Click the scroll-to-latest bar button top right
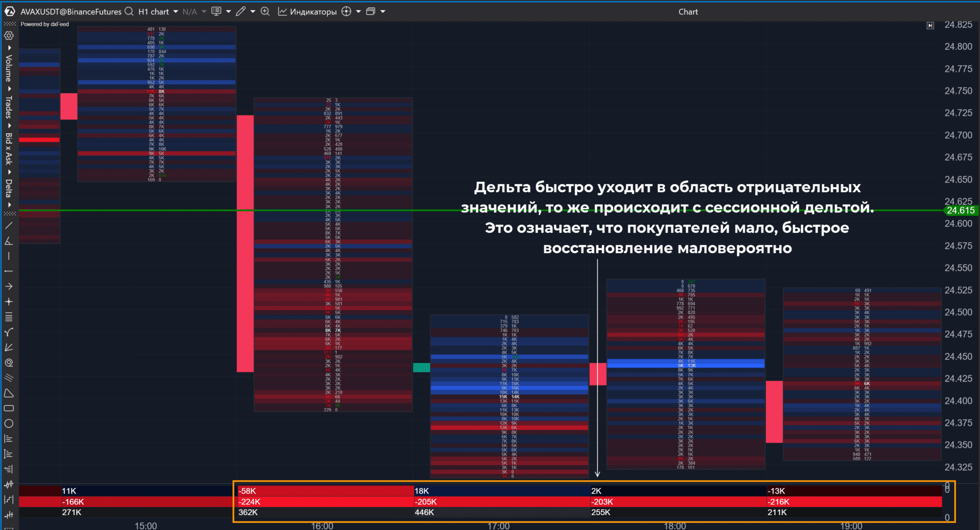The image size is (980, 530). click(930, 26)
